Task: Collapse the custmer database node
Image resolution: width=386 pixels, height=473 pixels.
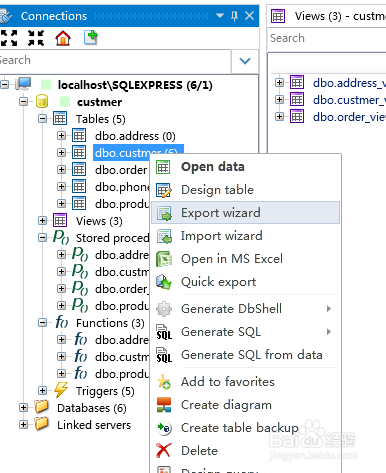Action: click(x=23, y=101)
